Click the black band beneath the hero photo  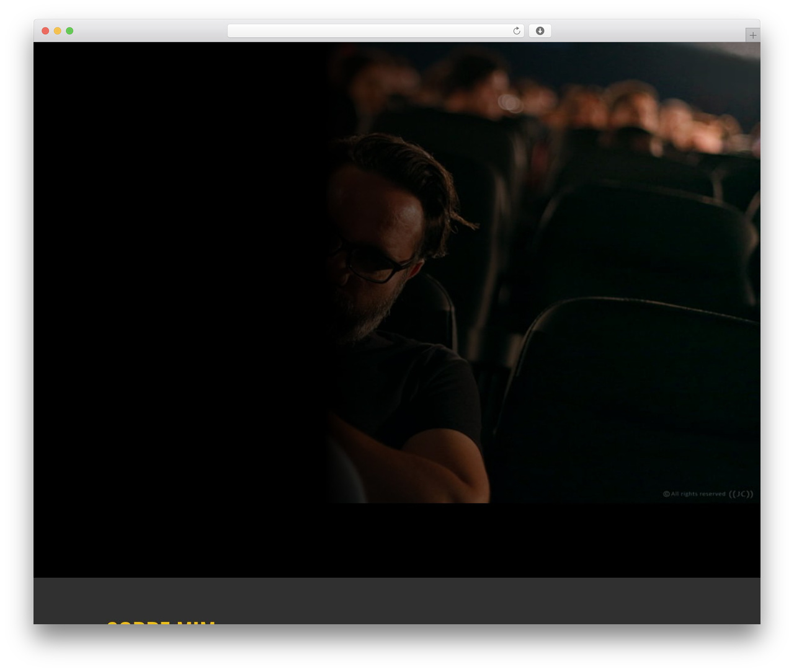397,540
